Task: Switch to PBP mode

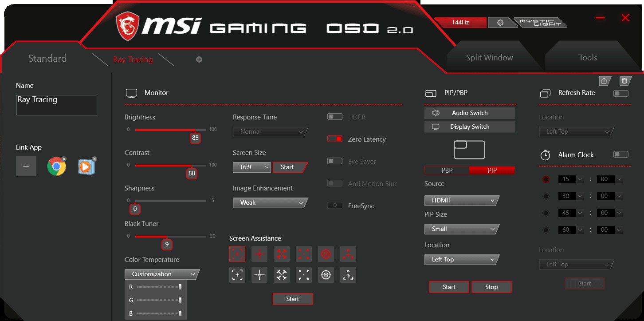Action: 447,170
